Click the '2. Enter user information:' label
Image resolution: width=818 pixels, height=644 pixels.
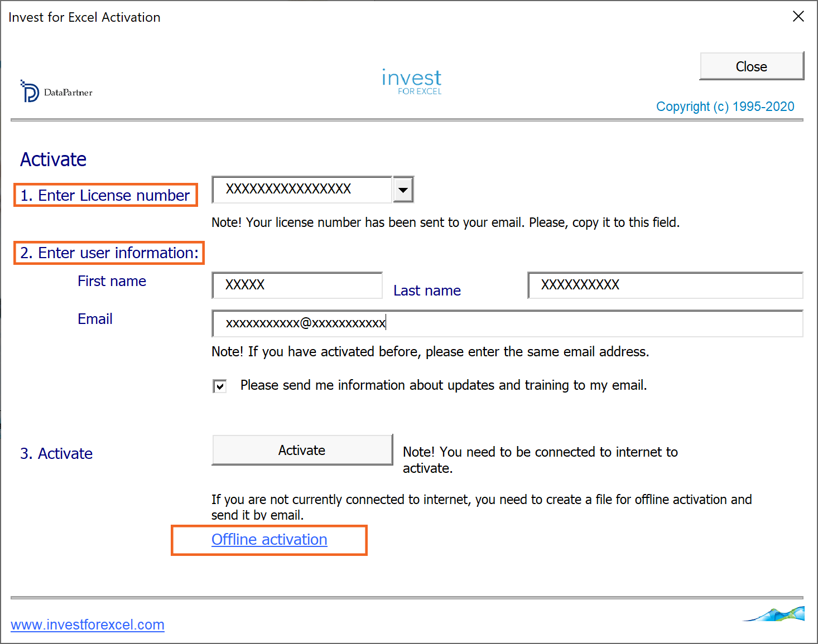click(109, 253)
